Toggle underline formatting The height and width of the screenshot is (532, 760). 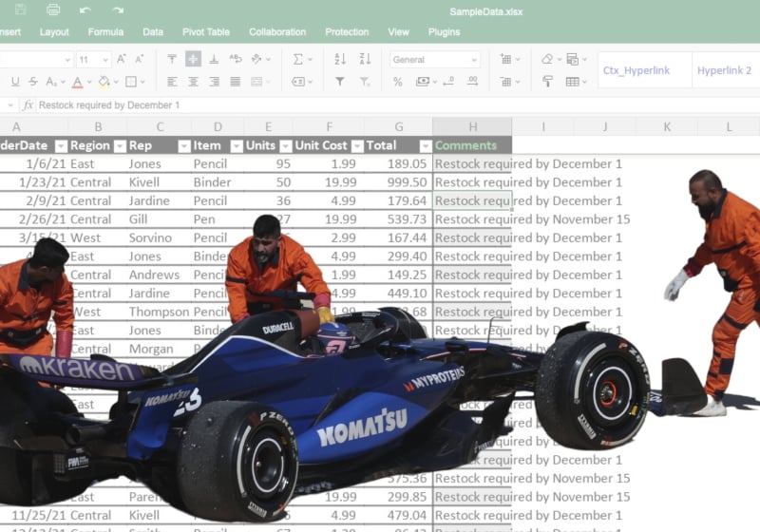[x=15, y=82]
